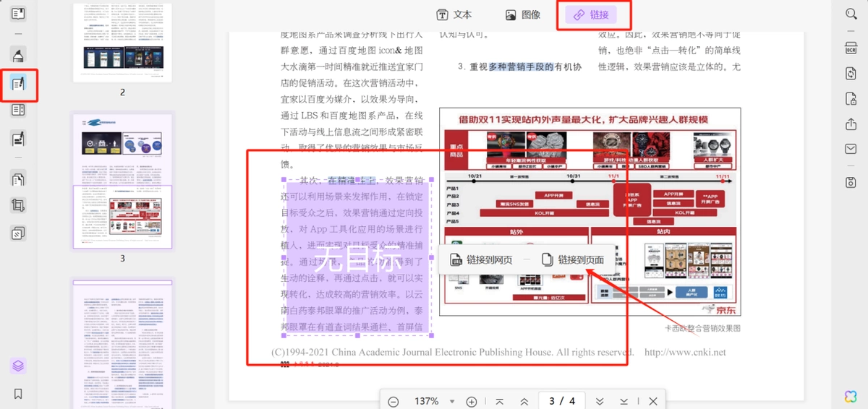868x409 pixels.
Task: Switch to the 文本 tab
Action: pyautogui.click(x=454, y=14)
